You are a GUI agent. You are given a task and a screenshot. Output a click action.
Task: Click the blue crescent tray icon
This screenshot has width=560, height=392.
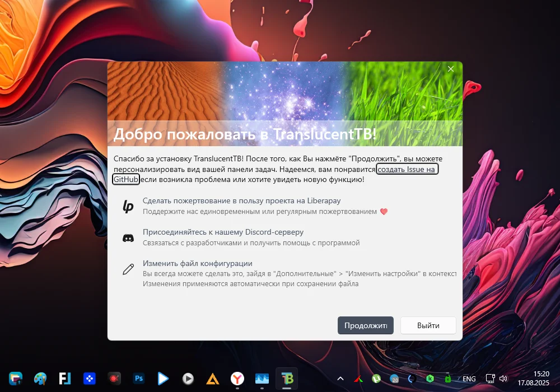[x=412, y=379]
